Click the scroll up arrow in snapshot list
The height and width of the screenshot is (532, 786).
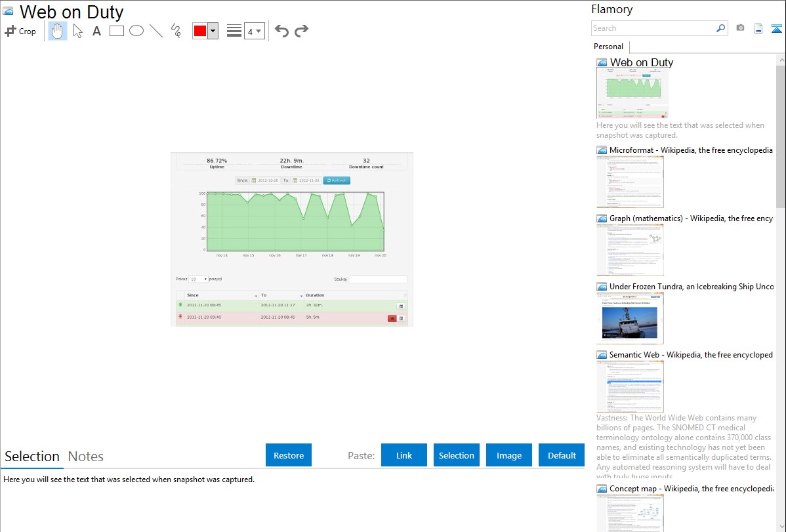tap(781, 60)
